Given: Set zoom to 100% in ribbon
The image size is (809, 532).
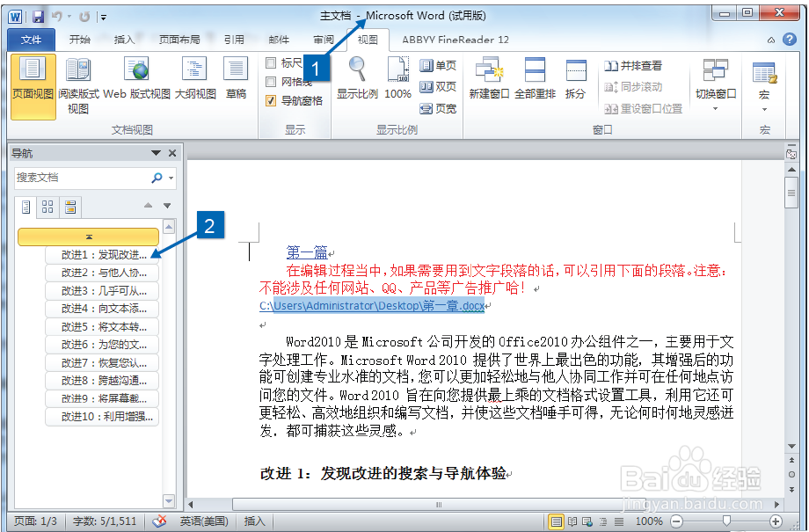Looking at the screenshot, I should point(397,78).
